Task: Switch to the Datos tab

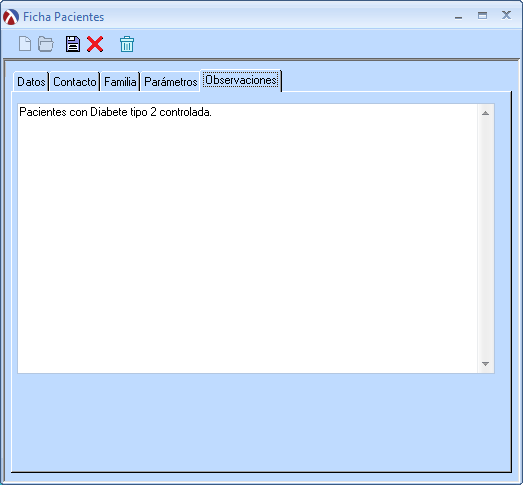Action: coord(31,82)
